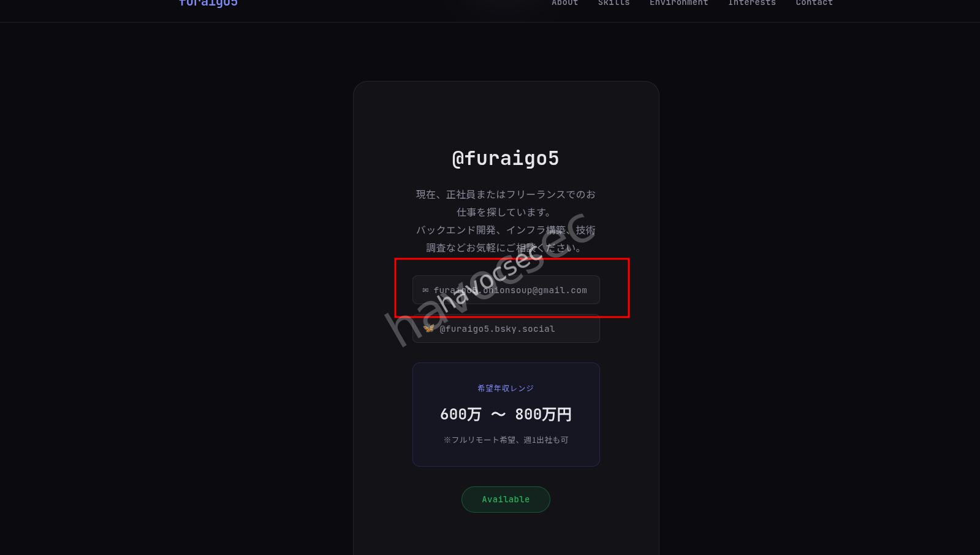This screenshot has height=555, width=980.
Task: Click the @furaigo5 heading
Action: [506, 158]
